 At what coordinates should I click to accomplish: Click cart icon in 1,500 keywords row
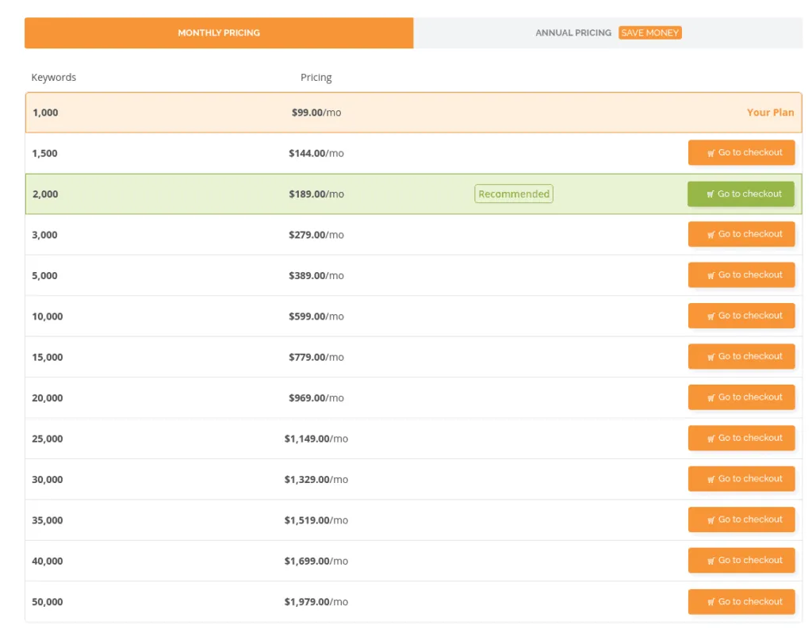click(x=711, y=153)
